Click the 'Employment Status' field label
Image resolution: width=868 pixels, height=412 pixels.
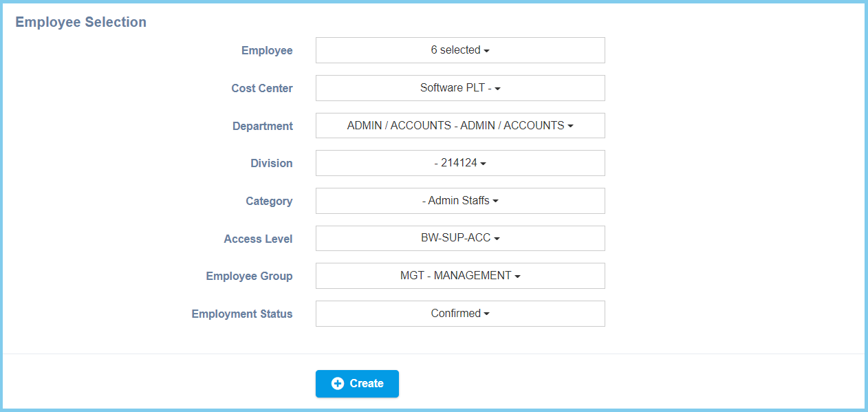[x=242, y=314]
